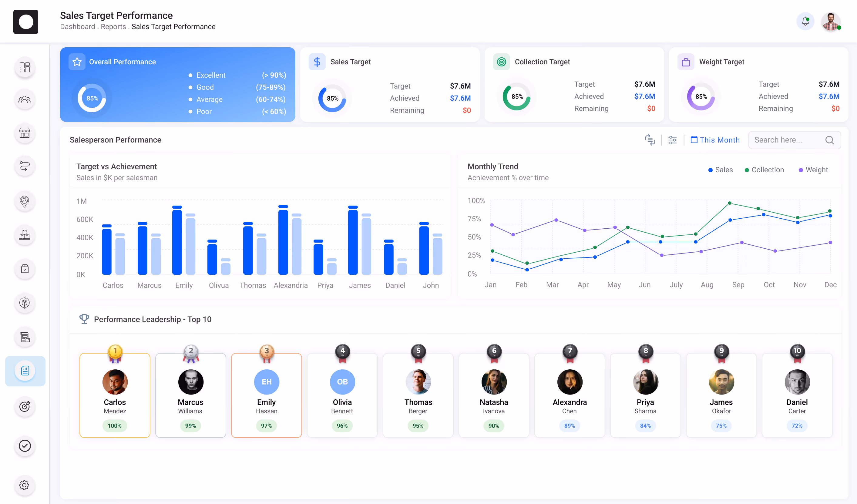Open the warehouse stacked boxes sidebar icon
This screenshot has width=857, height=504.
tap(25, 235)
